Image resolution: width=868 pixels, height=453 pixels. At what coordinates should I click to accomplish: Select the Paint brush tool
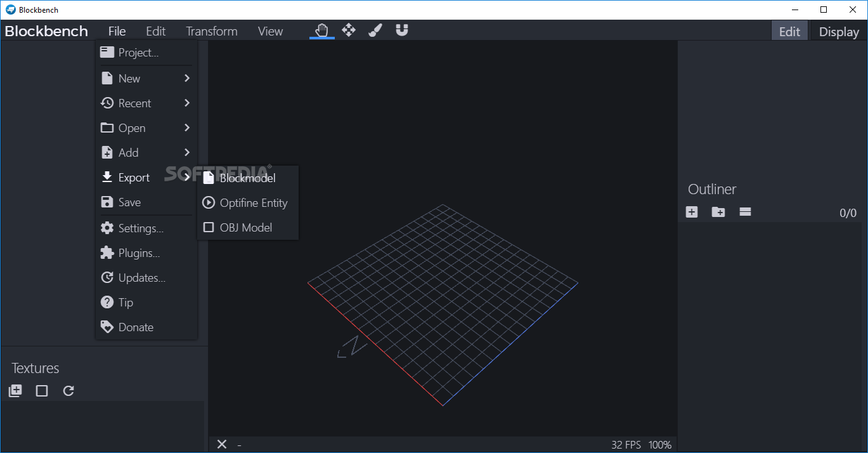(375, 30)
